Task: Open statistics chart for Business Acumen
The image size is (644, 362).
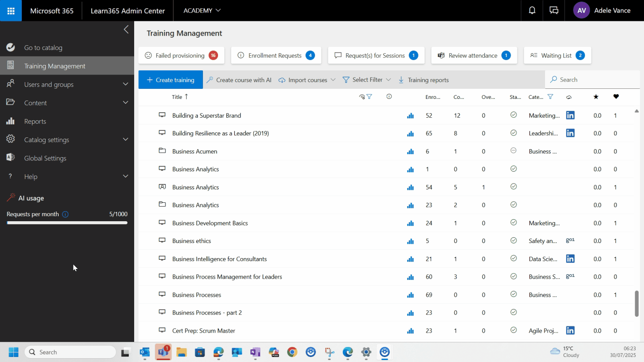Action: click(x=410, y=152)
